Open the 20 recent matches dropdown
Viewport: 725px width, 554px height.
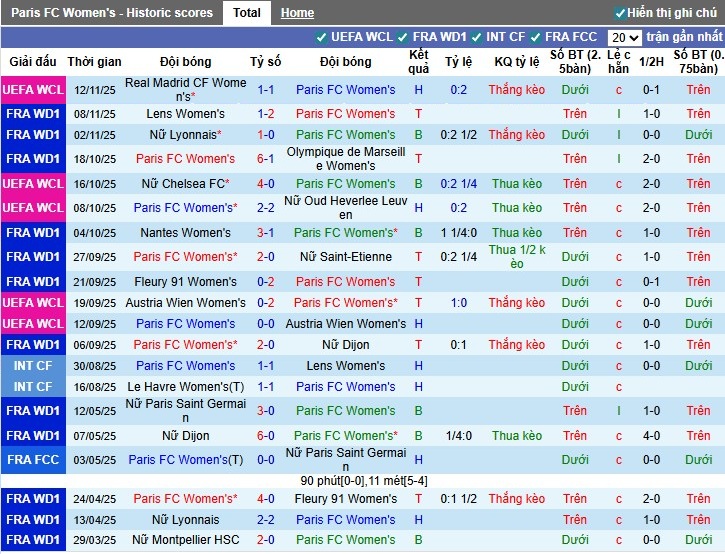[x=624, y=37]
